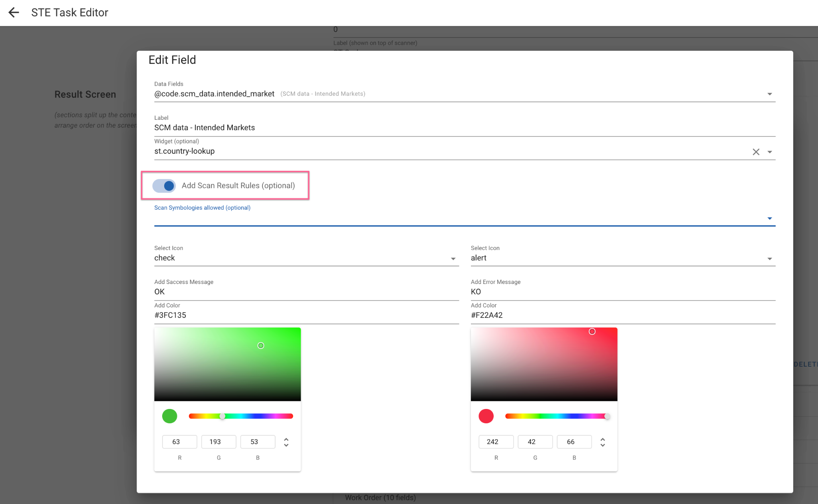Image resolution: width=818 pixels, height=504 pixels.
Task: Edit the R value 63 field
Action: [x=179, y=442]
